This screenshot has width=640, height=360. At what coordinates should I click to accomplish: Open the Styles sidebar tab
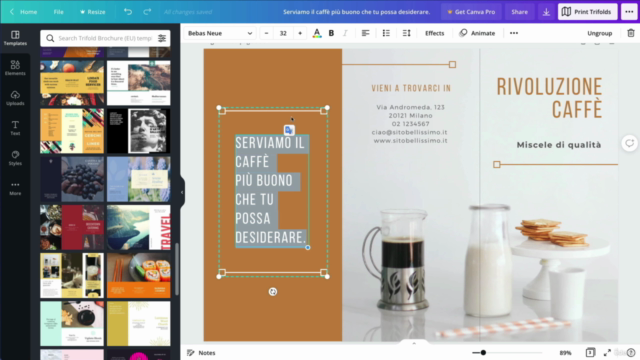pos(15,158)
